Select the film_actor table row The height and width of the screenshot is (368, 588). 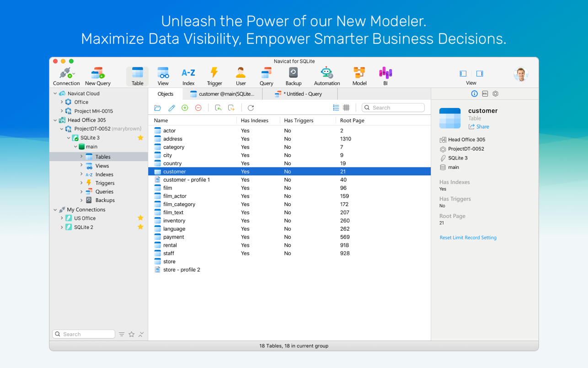pyautogui.click(x=289, y=196)
